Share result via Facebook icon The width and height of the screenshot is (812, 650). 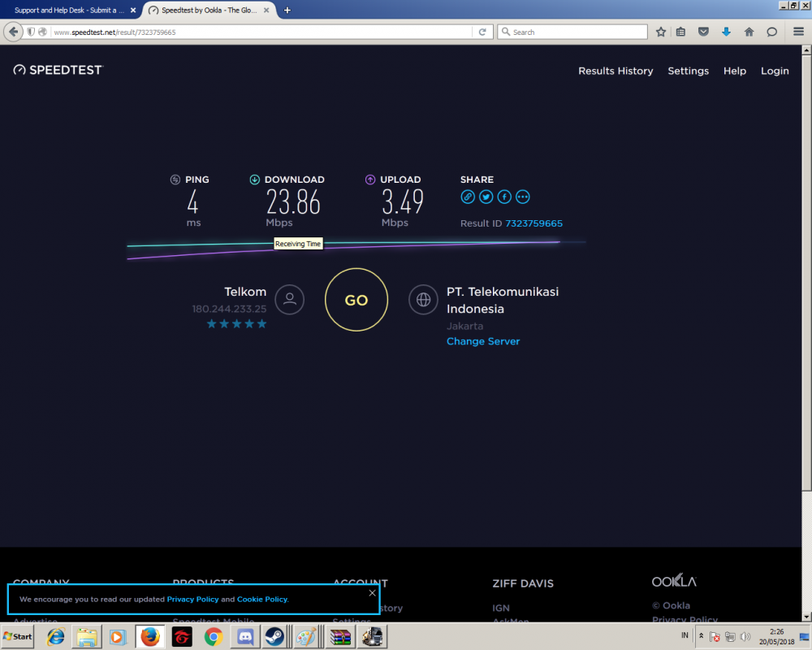coord(504,197)
